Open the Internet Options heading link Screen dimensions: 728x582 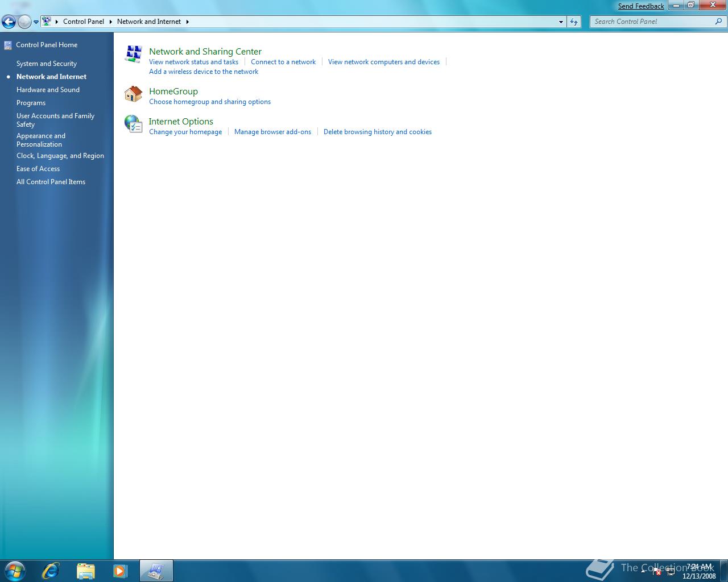tap(181, 121)
